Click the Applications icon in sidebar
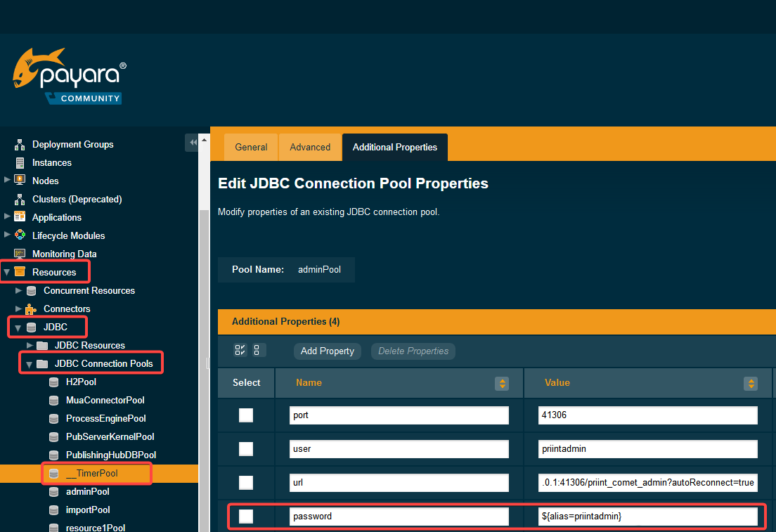 click(20, 217)
